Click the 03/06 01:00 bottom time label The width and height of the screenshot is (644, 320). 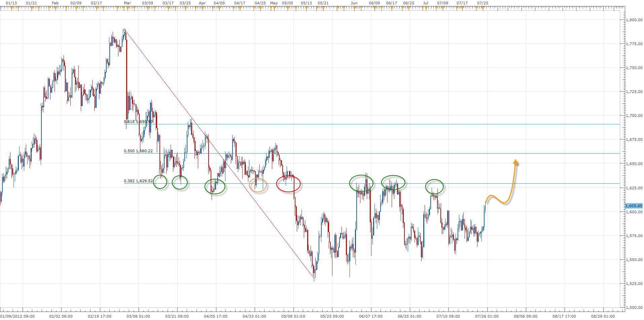tap(138, 316)
